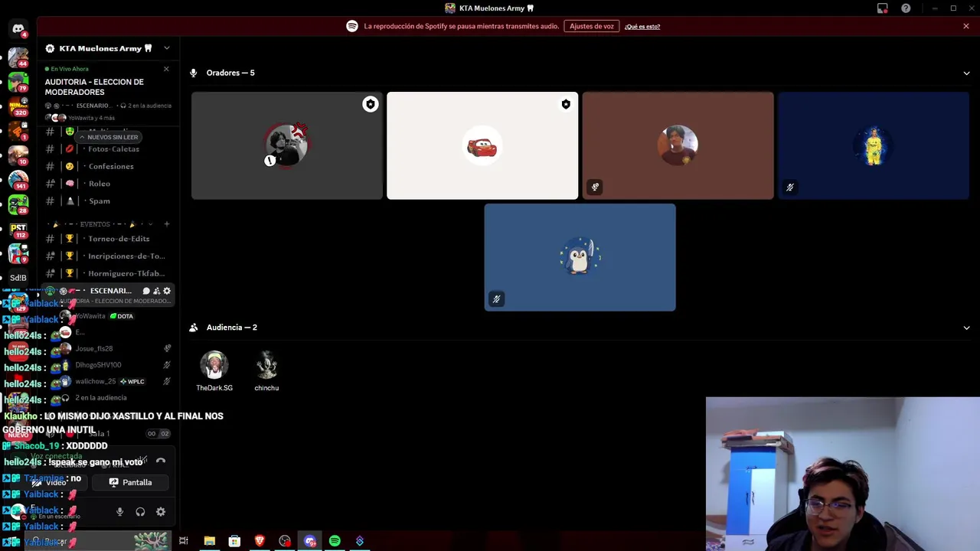Open Spotify from the taskbar
The height and width of the screenshot is (551, 980).
[335, 541]
